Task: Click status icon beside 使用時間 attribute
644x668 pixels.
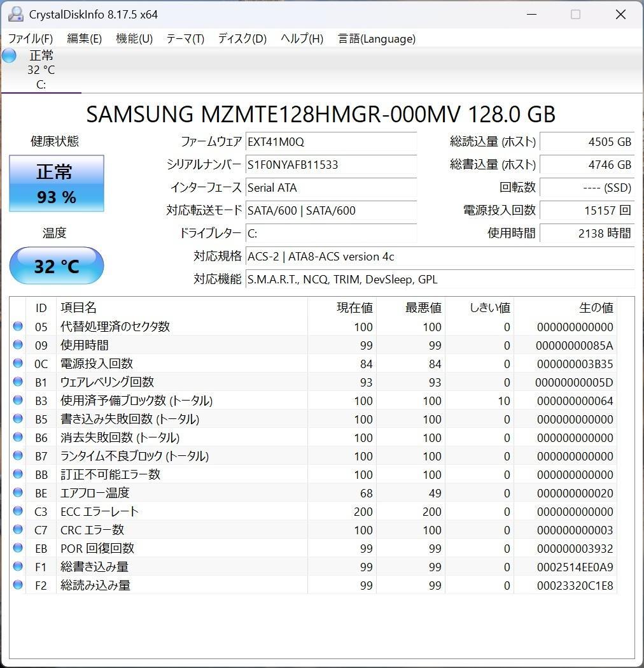Action: (17, 345)
